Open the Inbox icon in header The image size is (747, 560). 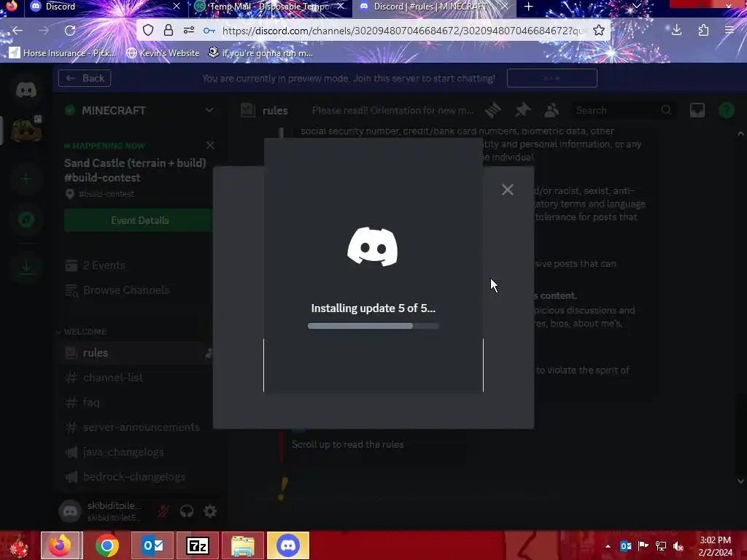click(x=697, y=110)
